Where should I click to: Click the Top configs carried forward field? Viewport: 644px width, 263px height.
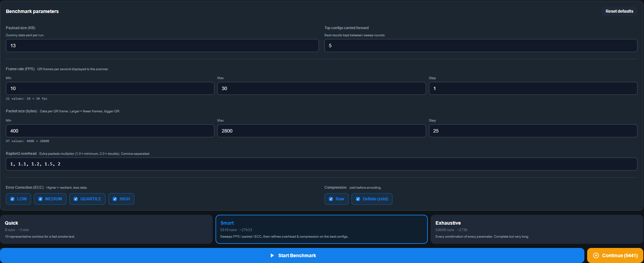pos(481,46)
